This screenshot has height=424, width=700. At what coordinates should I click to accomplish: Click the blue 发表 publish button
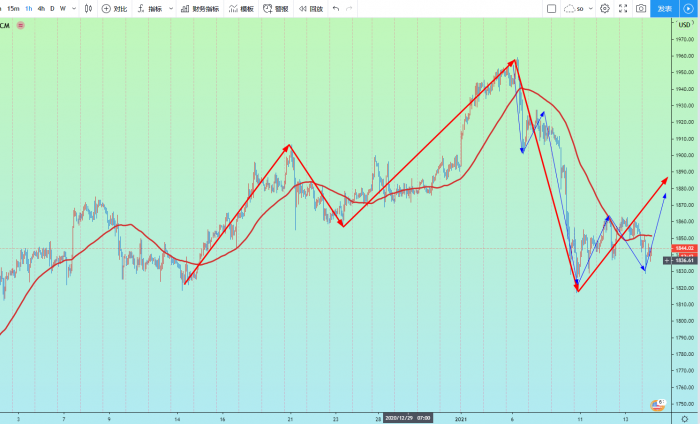tap(666, 8)
